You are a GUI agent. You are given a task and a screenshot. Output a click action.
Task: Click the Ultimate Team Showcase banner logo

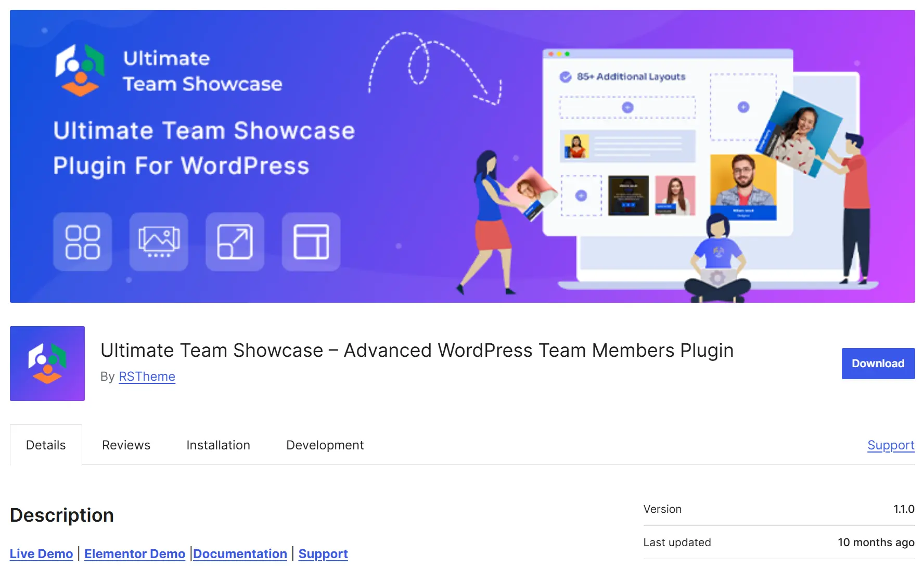point(80,71)
